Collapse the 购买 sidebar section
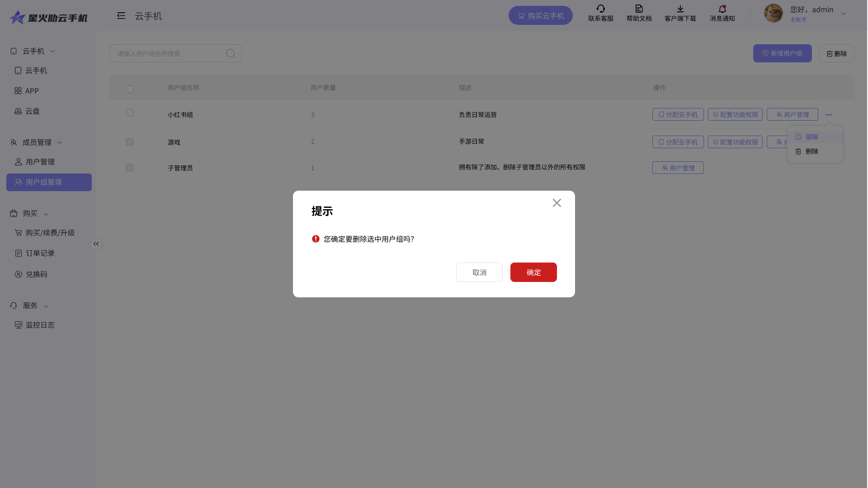This screenshot has height=488, width=868. pos(46,214)
